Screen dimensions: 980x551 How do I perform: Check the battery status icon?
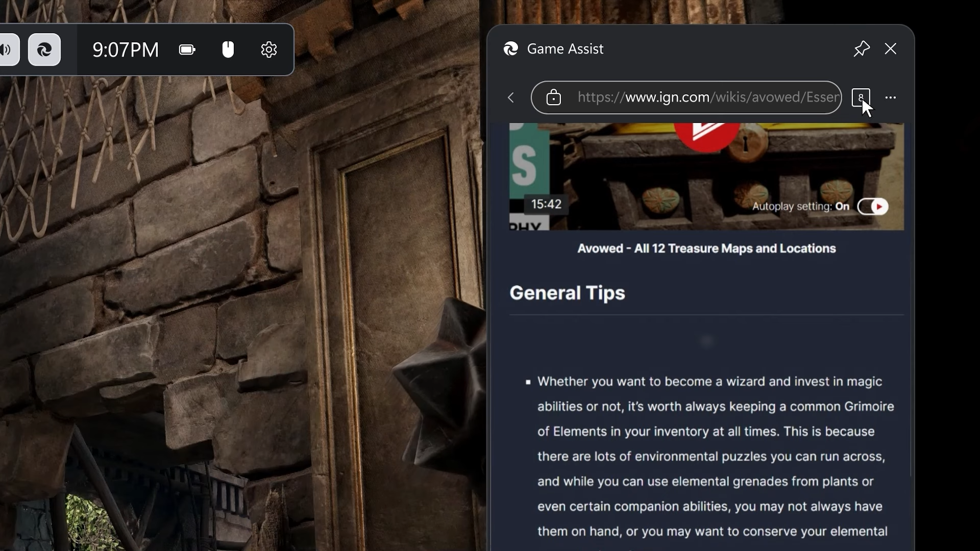tap(187, 49)
